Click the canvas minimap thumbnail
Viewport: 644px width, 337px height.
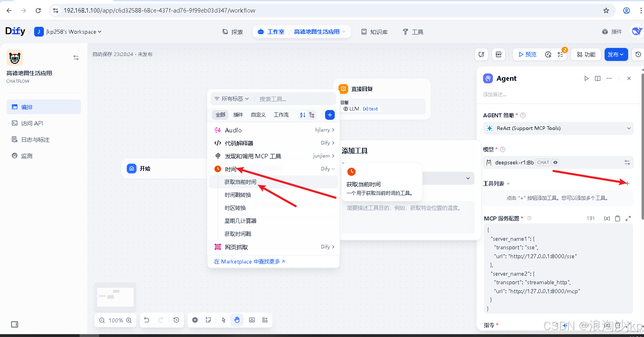tap(115, 297)
